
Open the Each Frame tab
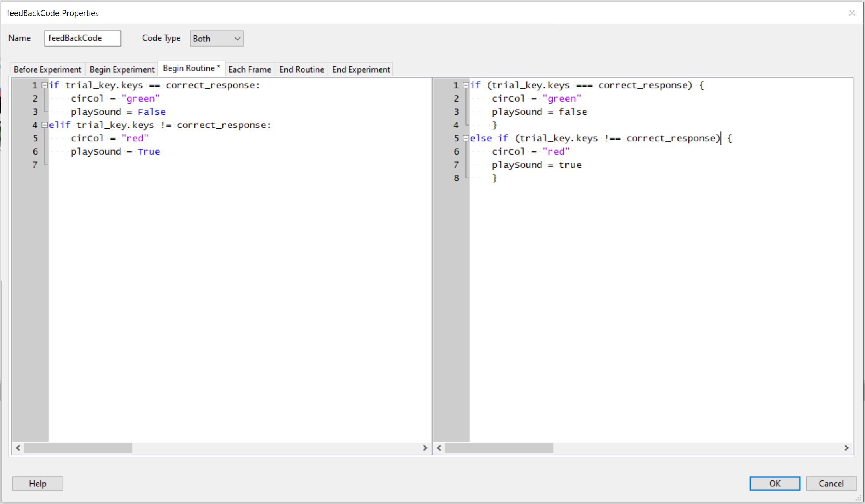(250, 69)
